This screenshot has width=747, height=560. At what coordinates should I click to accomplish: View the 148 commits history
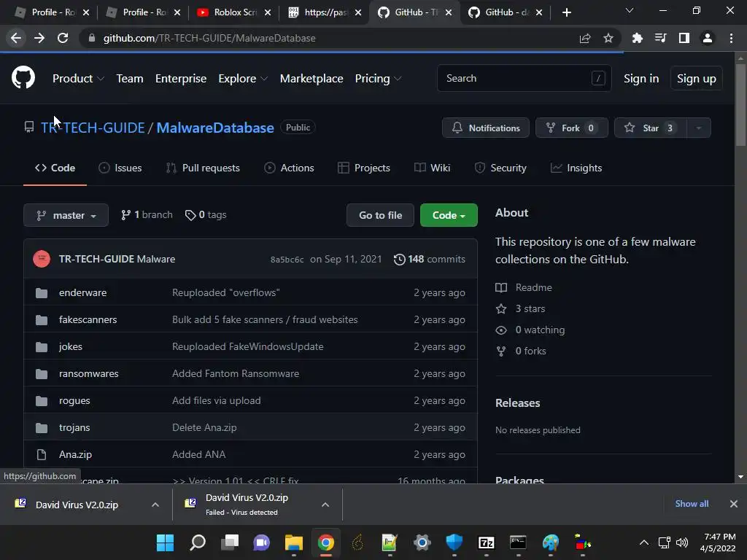tap(430, 259)
